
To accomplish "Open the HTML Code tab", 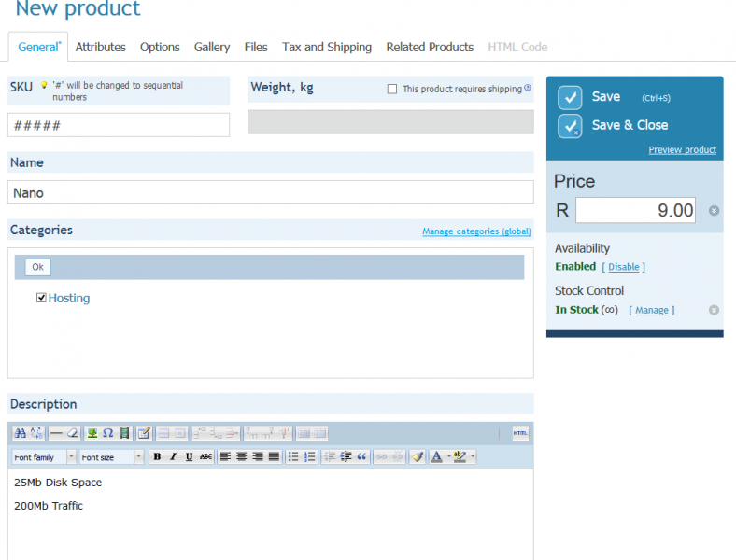I will pos(517,47).
